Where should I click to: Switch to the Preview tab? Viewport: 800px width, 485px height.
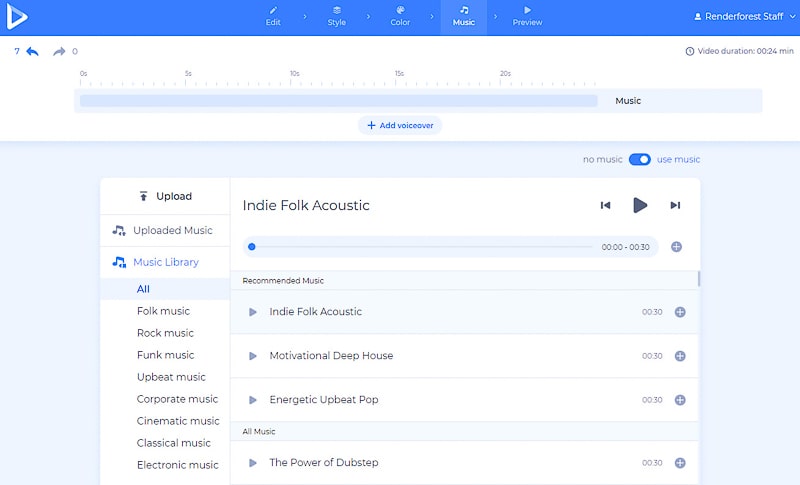527,17
